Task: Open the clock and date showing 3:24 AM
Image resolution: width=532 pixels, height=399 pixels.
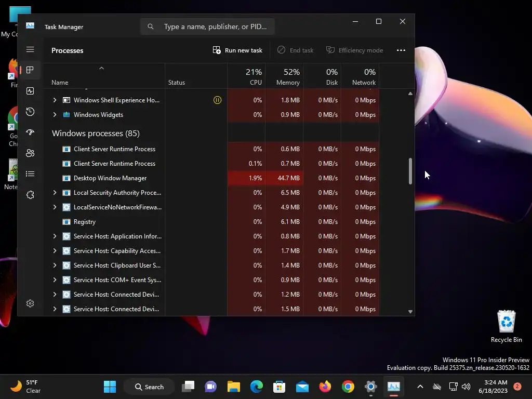Action: 493,387
